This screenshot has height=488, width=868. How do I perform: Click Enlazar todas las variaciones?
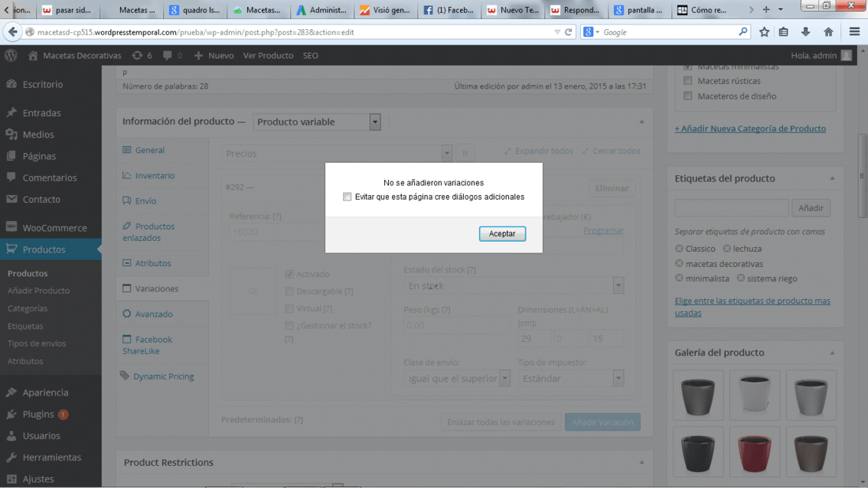point(500,422)
